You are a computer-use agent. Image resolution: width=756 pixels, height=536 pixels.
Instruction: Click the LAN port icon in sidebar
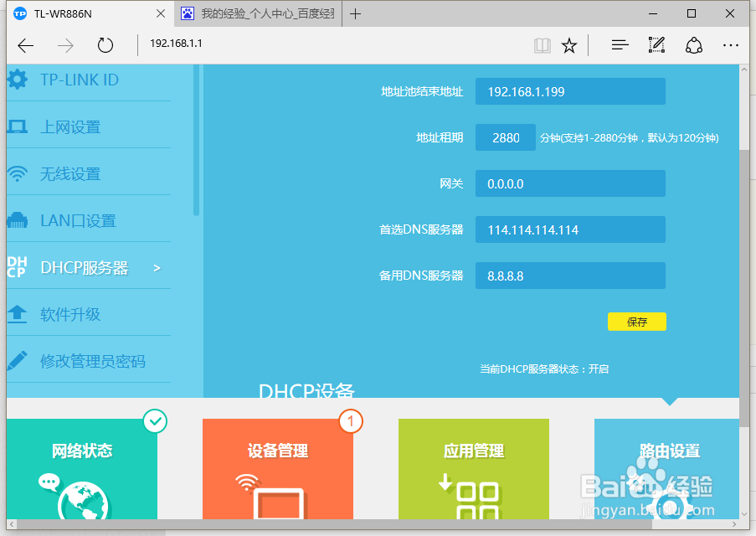click(18, 220)
